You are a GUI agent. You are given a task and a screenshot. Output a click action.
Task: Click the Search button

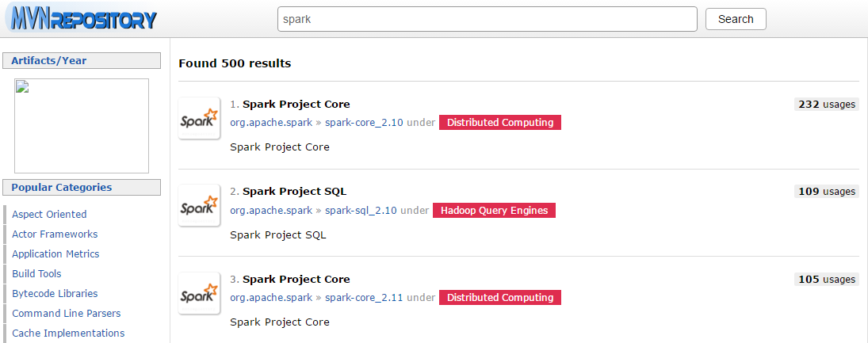(x=736, y=19)
